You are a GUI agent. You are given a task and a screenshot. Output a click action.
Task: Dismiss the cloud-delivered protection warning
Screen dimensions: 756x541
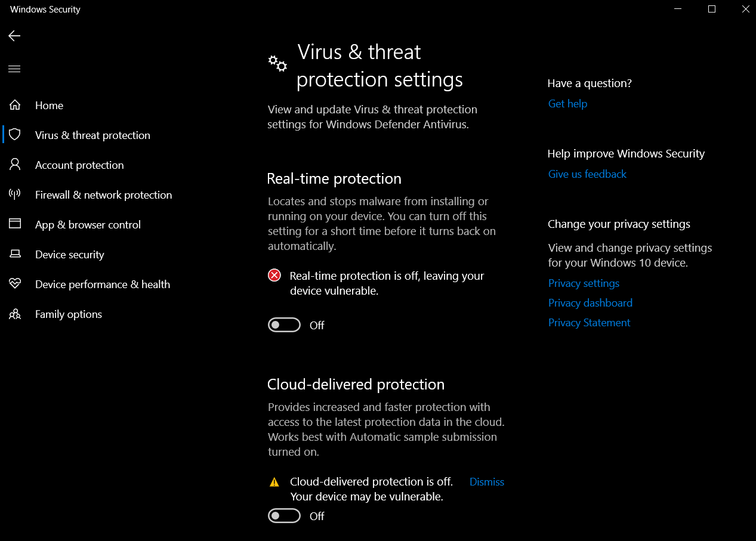point(486,482)
